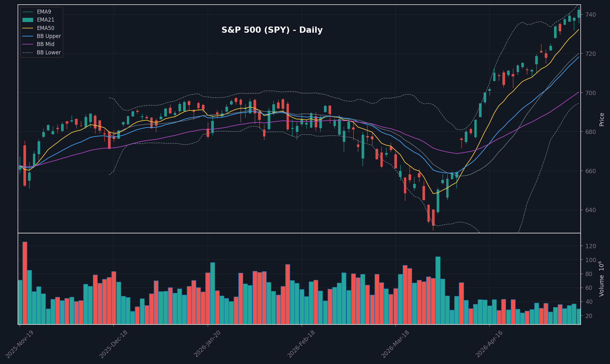Screen dimensions: 610x364
Task: Click the 740 price axis label
Action: click(x=590, y=15)
